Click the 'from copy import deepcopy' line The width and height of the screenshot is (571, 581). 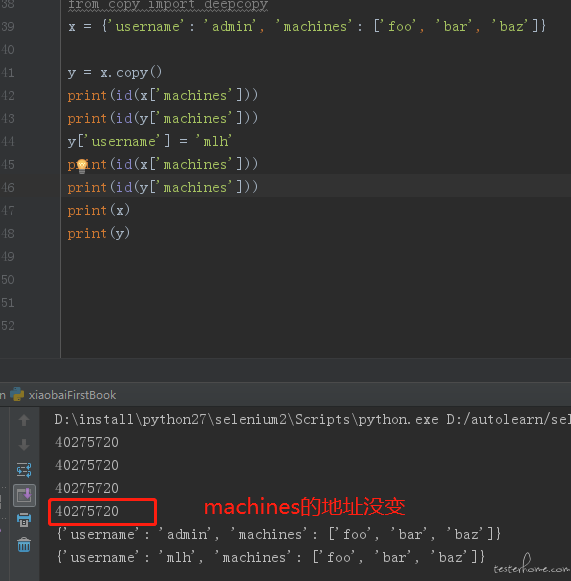(168, 5)
